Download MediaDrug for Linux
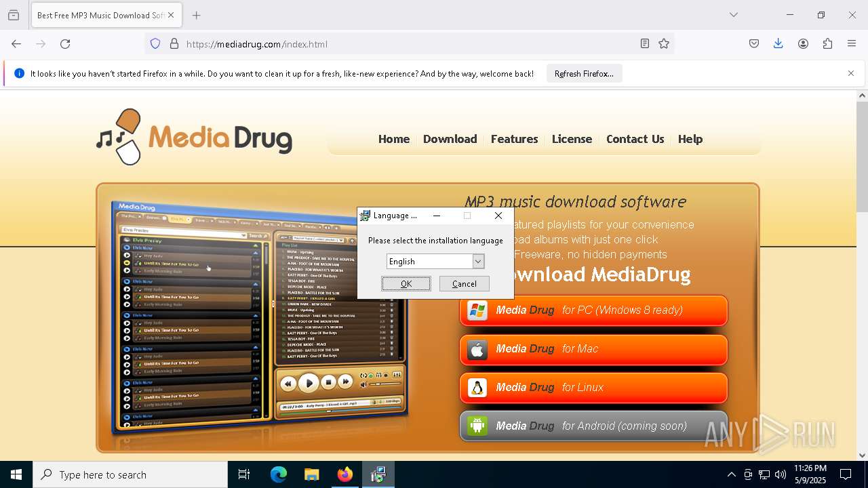The width and height of the screenshot is (868, 488). tap(593, 388)
